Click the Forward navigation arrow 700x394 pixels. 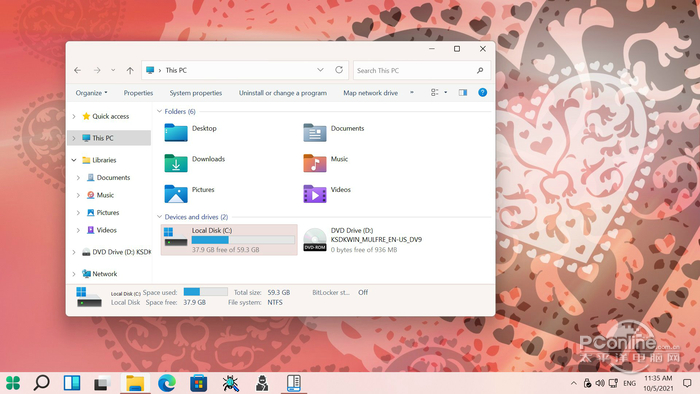point(97,70)
